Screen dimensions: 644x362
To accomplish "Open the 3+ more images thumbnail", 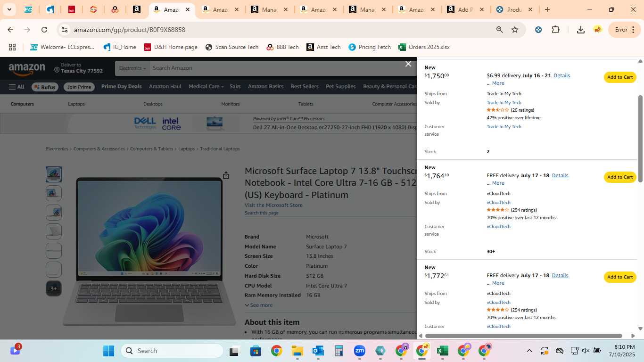I will pos(54,288).
